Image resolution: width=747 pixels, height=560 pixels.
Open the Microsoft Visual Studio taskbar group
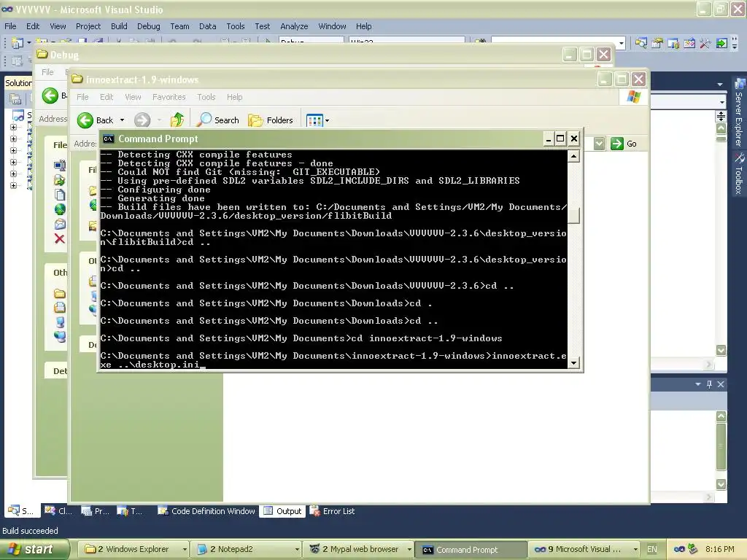click(x=584, y=549)
